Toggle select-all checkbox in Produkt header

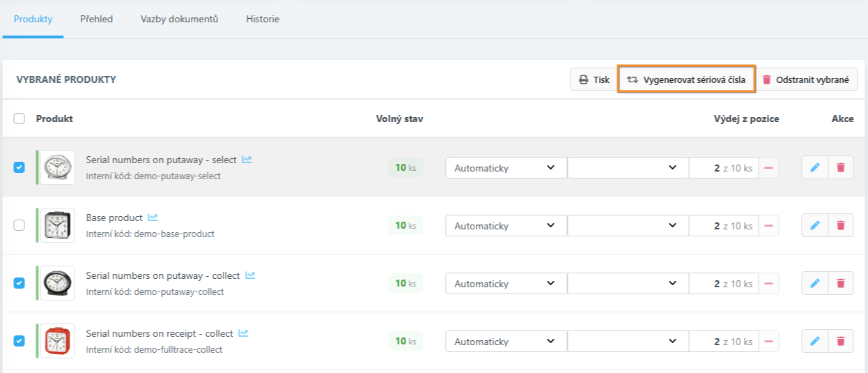(20, 119)
